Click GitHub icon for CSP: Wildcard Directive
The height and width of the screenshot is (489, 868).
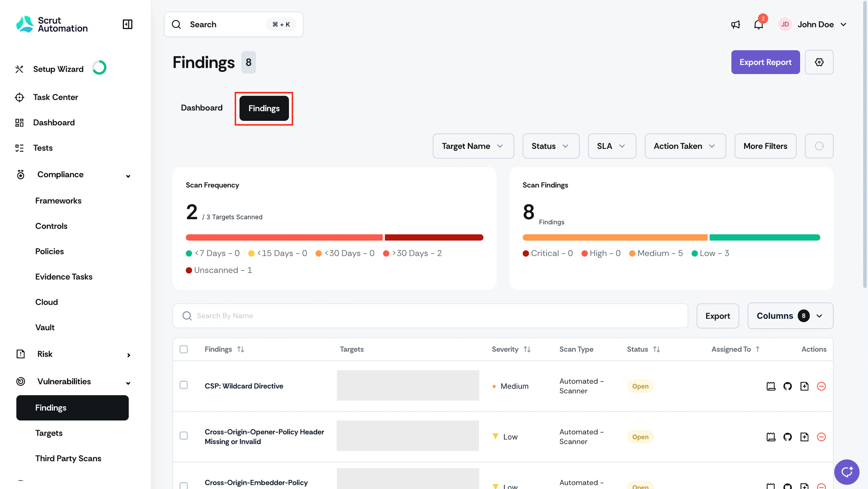788,386
